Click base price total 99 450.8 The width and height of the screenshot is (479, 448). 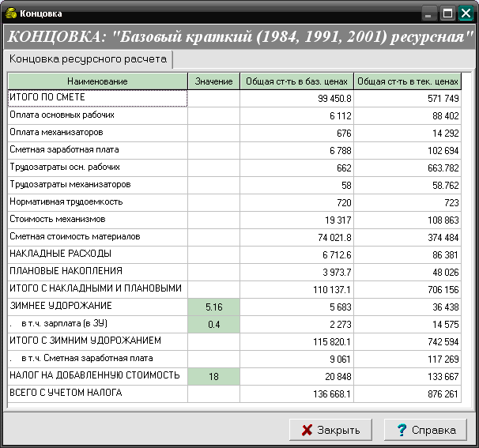(296, 98)
